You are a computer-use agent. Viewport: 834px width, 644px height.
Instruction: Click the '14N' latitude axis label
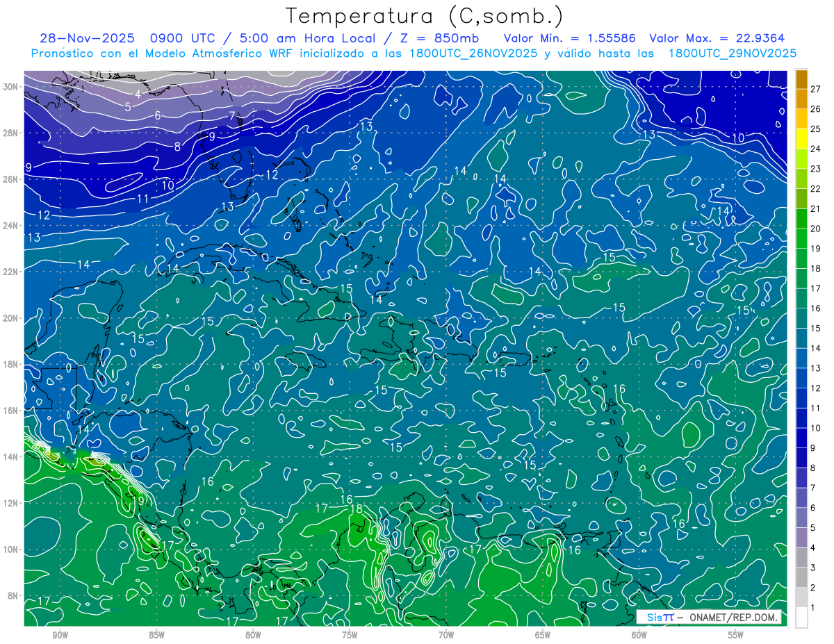[11, 456]
